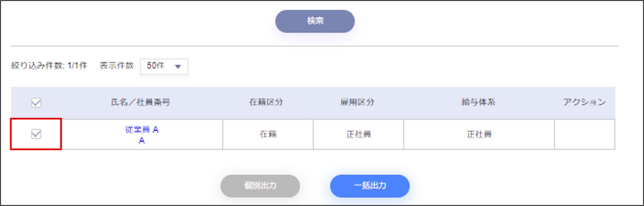
Task: Select 正社員 cell under 雇用区分 column
Action: tap(358, 134)
